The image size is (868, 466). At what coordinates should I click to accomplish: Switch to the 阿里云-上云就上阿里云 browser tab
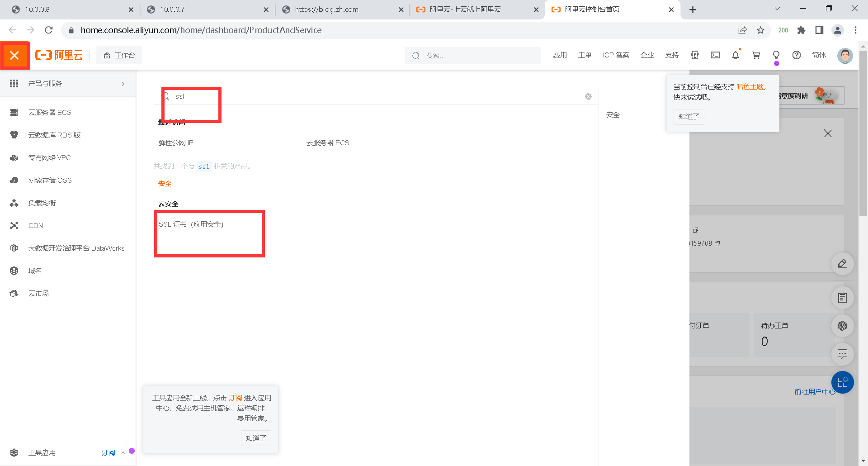click(477, 10)
